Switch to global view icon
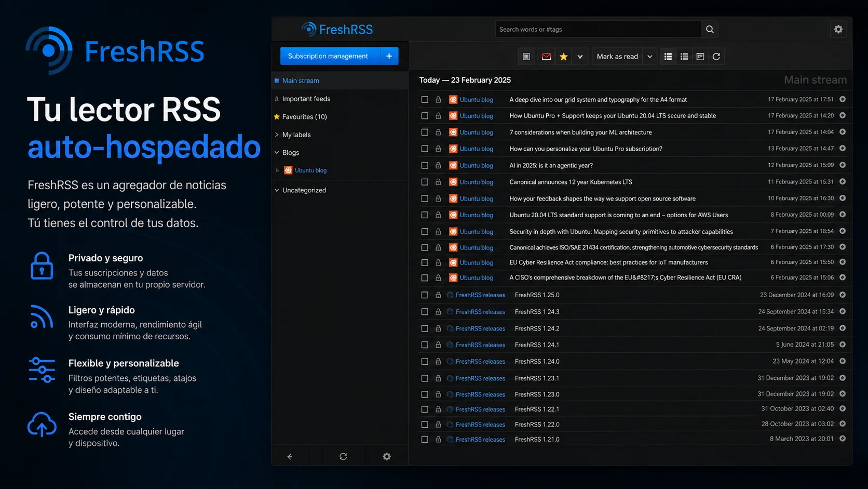The width and height of the screenshot is (868, 489). (x=684, y=57)
